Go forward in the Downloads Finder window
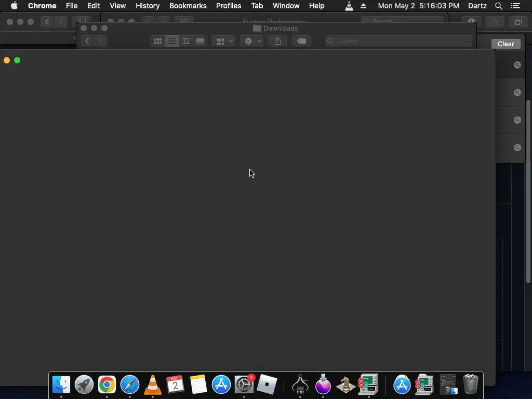Viewport: 532px width, 399px height. click(100, 41)
